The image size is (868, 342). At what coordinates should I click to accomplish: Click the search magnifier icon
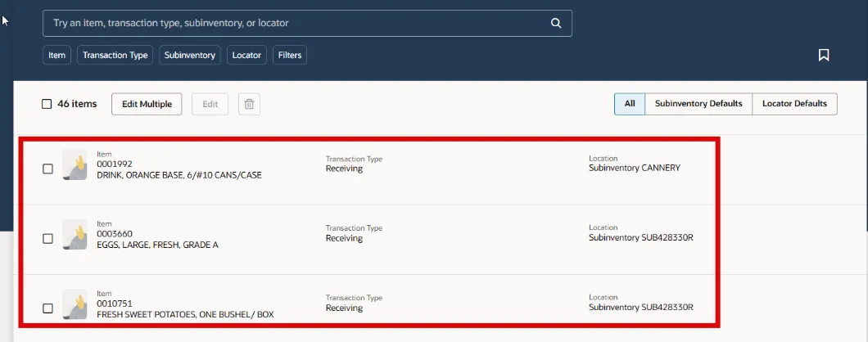(556, 24)
